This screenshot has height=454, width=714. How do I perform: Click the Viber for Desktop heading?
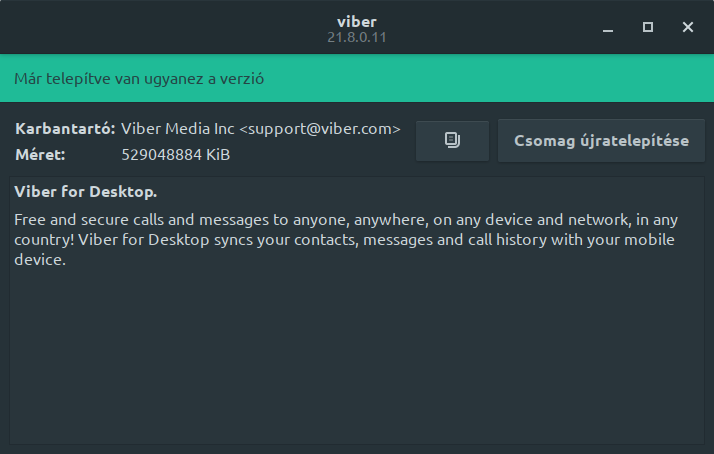pos(86,192)
